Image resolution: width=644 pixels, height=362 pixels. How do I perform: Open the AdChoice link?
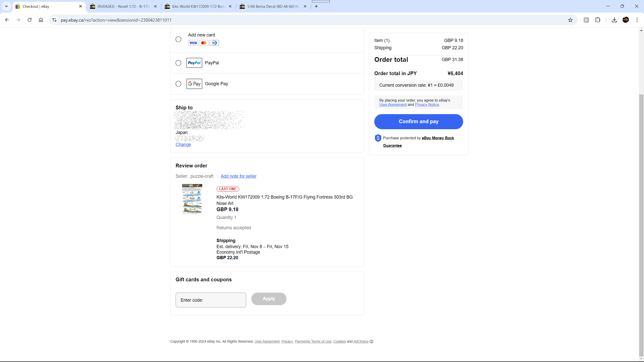361,341
